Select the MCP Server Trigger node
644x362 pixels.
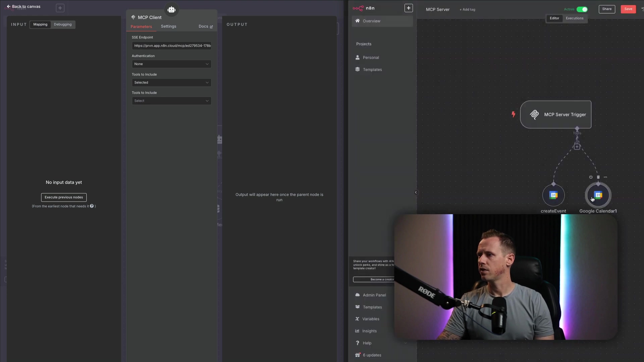point(556,115)
